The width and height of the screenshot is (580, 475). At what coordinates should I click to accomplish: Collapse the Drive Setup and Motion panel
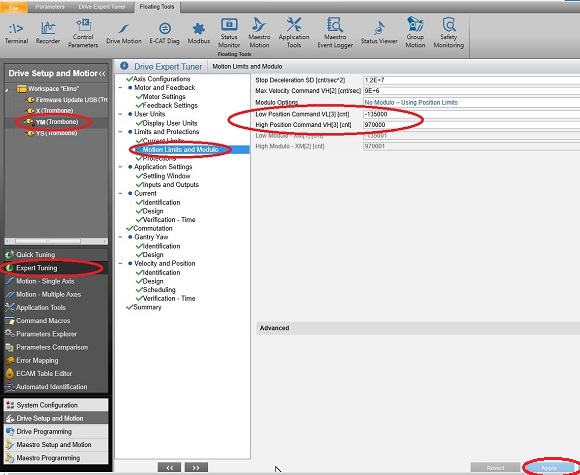coord(102,74)
